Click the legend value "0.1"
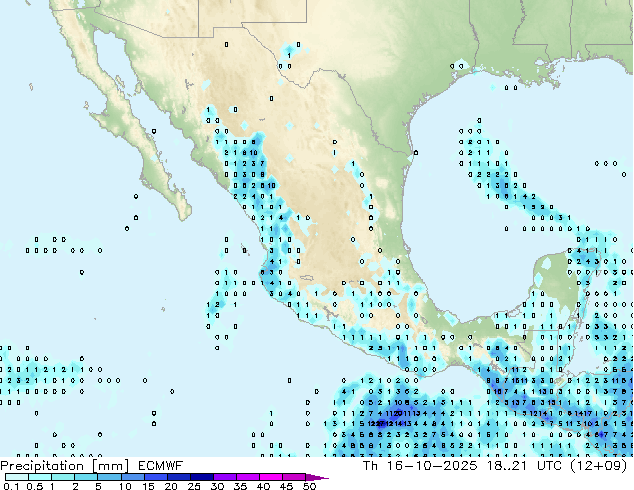Viewport: 634px width, 490px height. [x=12, y=486]
